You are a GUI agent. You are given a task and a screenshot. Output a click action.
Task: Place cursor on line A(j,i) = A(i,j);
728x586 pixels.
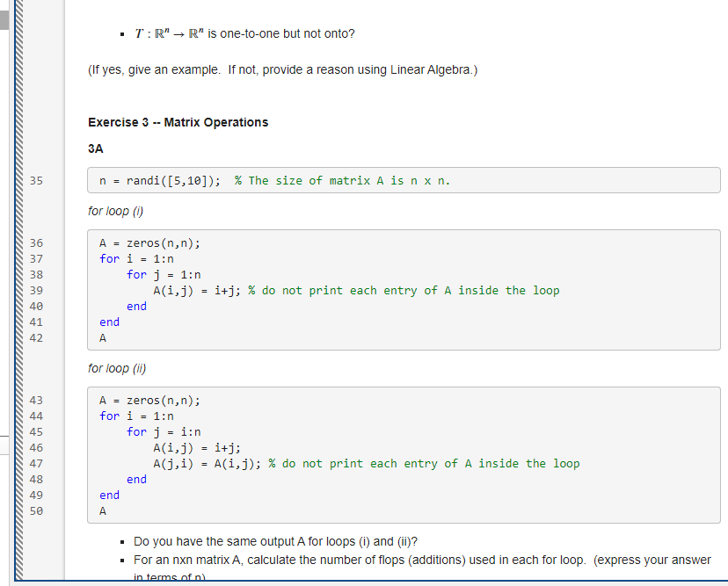pyautogui.click(x=202, y=463)
